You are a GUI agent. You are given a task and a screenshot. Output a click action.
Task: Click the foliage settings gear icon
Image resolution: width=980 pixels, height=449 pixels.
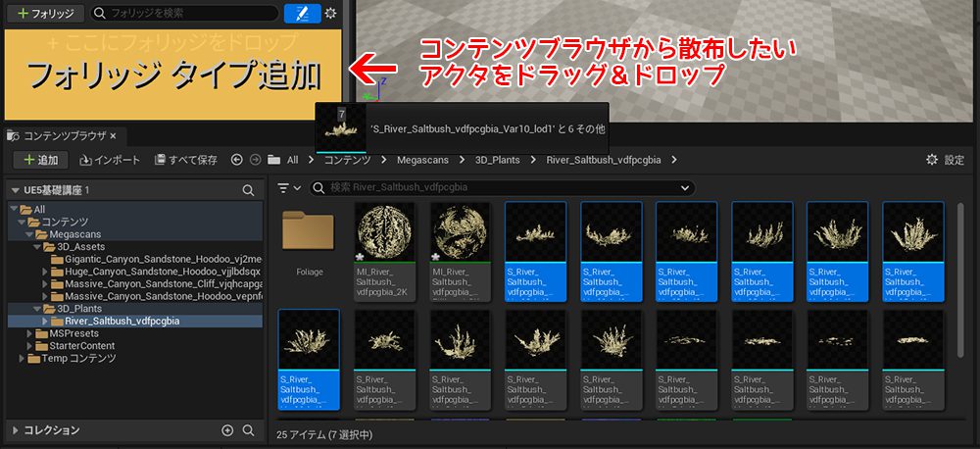click(x=330, y=13)
